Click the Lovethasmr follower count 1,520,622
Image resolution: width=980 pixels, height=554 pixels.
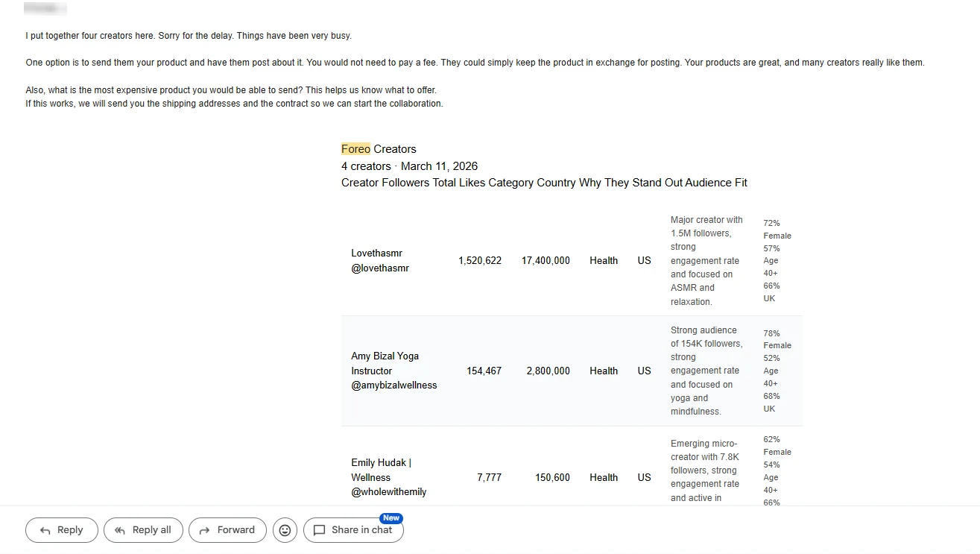point(480,261)
